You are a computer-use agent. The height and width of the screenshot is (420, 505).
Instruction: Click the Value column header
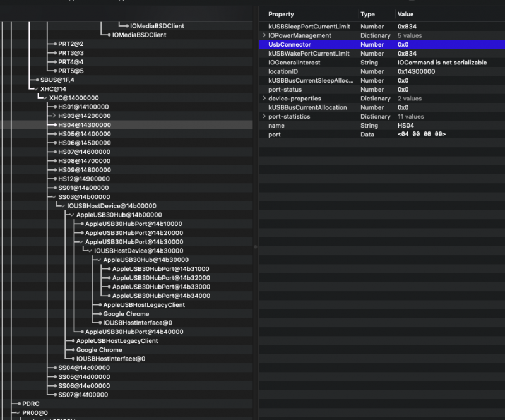tap(405, 14)
